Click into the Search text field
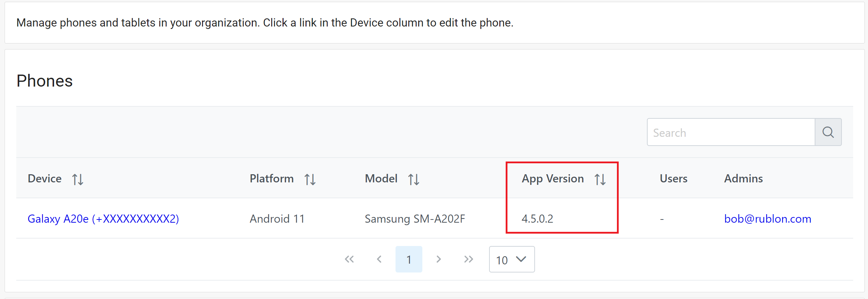Screen dimensions: 868x299 point(730,132)
